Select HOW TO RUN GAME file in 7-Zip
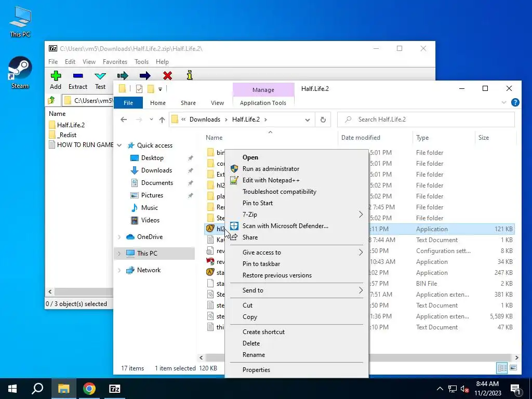532x399 pixels. (x=81, y=144)
